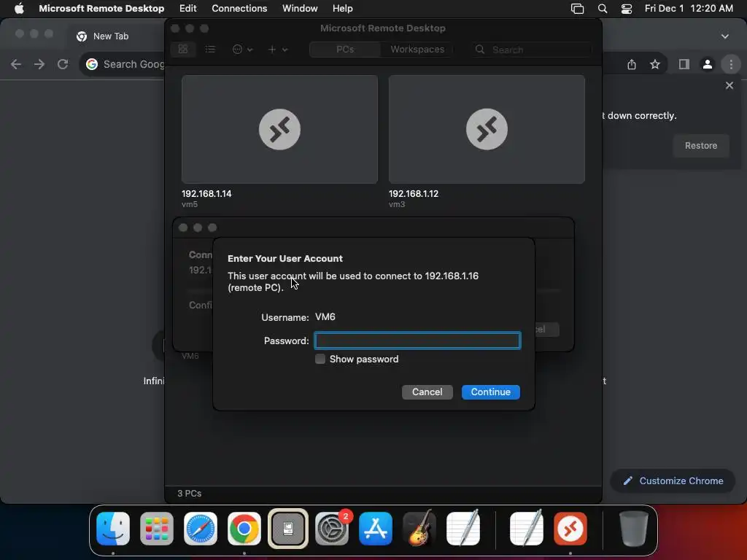Select the 192.168.1.12 vm3 PC thumbnail
This screenshot has width=747, height=560.
[x=487, y=129]
